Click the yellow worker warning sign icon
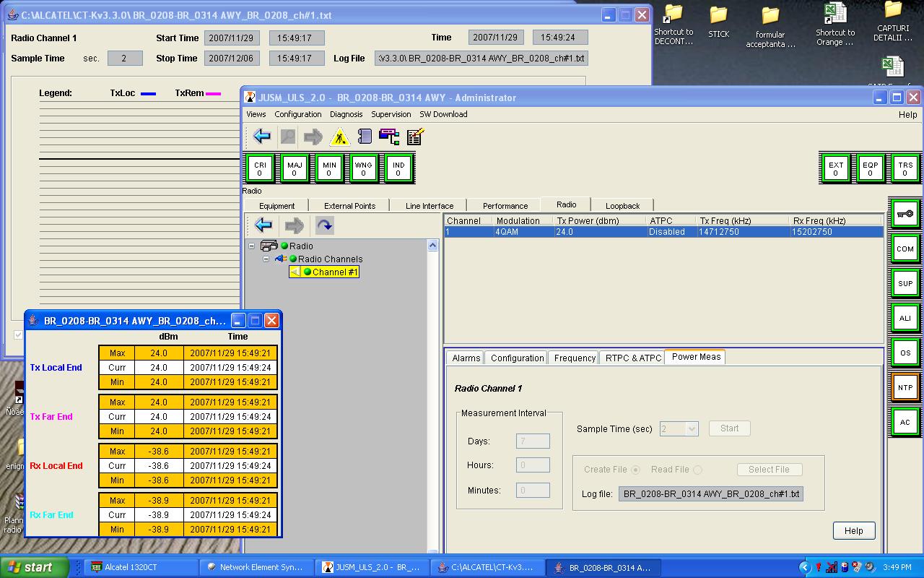This screenshot has height=578, width=924. click(339, 137)
